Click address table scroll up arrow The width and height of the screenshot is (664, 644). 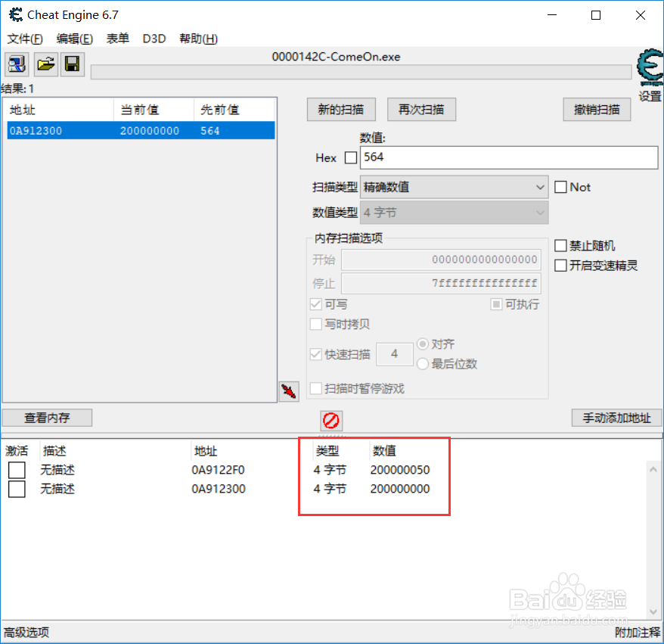[x=653, y=469]
